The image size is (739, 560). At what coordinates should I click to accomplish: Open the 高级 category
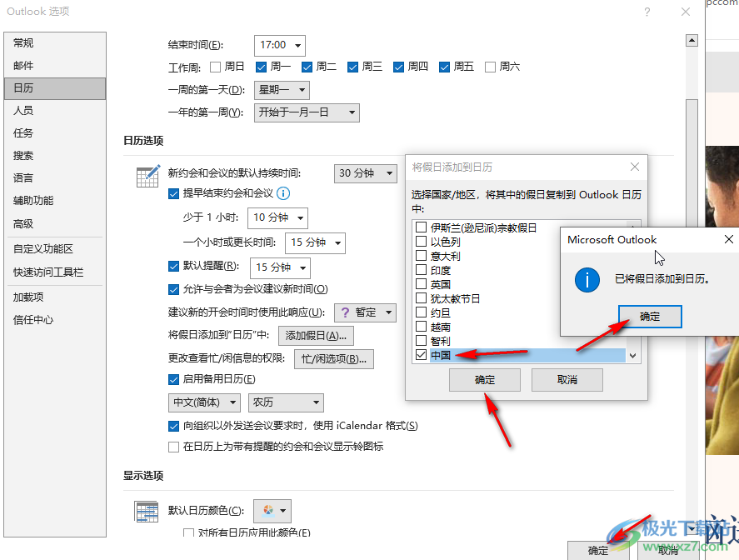coord(55,224)
